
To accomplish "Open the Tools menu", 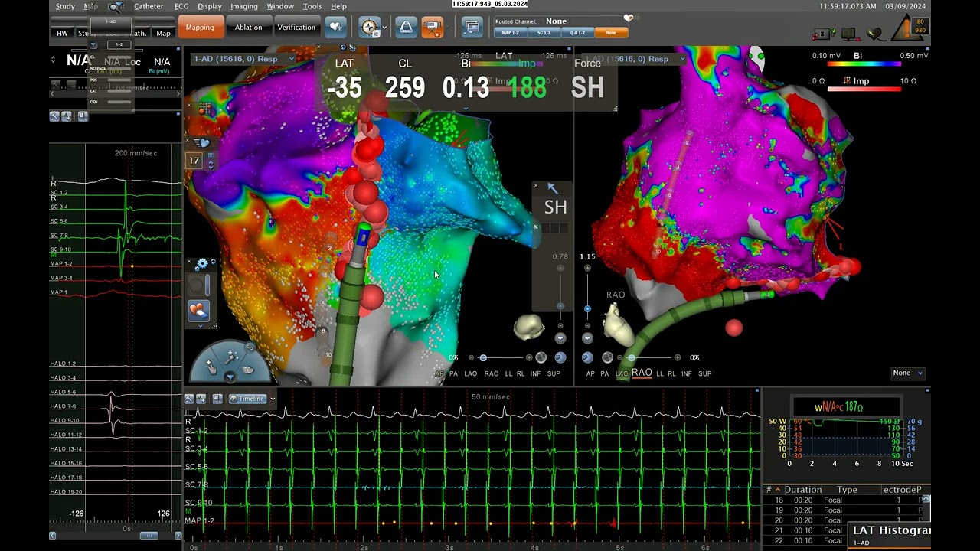I will pyautogui.click(x=312, y=6).
